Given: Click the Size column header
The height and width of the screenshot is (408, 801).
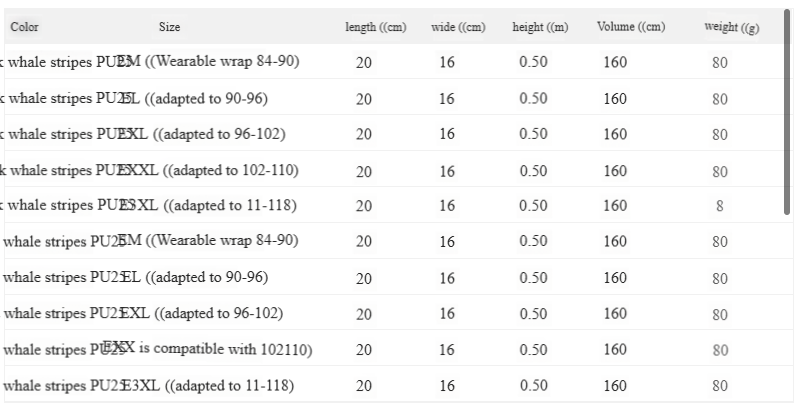Looking at the screenshot, I should pyautogui.click(x=170, y=27).
